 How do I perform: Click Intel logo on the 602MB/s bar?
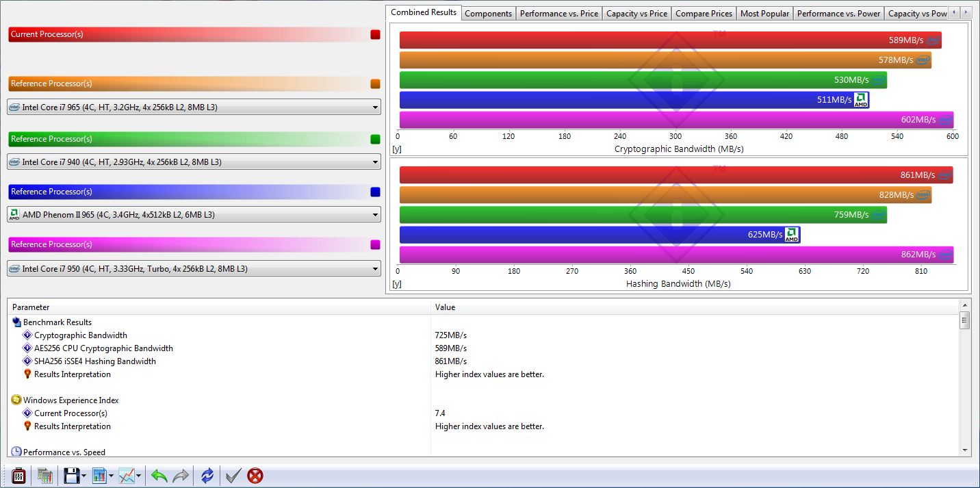945,120
